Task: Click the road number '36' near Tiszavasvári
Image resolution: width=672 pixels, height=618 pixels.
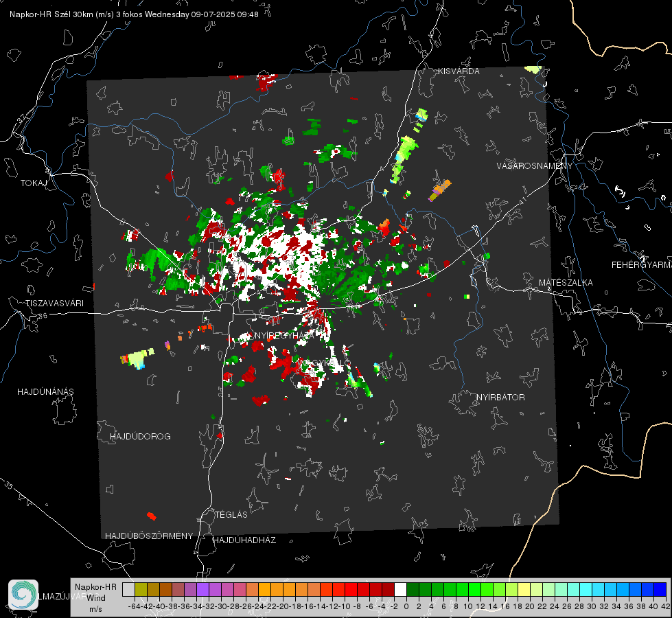Action: tap(43, 316)
